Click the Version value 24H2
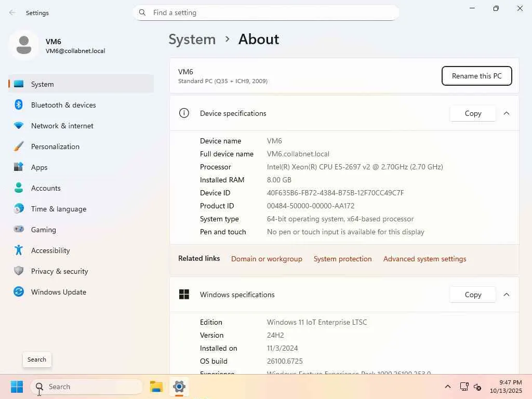The height and width of the screenshot is (399, 532). 275,335
